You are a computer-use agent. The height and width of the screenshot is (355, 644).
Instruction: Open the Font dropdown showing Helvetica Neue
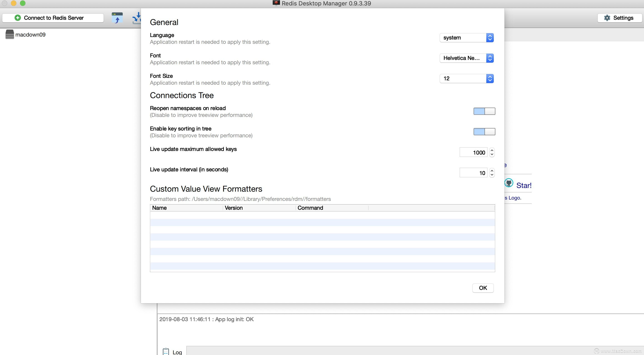[467, 58]
